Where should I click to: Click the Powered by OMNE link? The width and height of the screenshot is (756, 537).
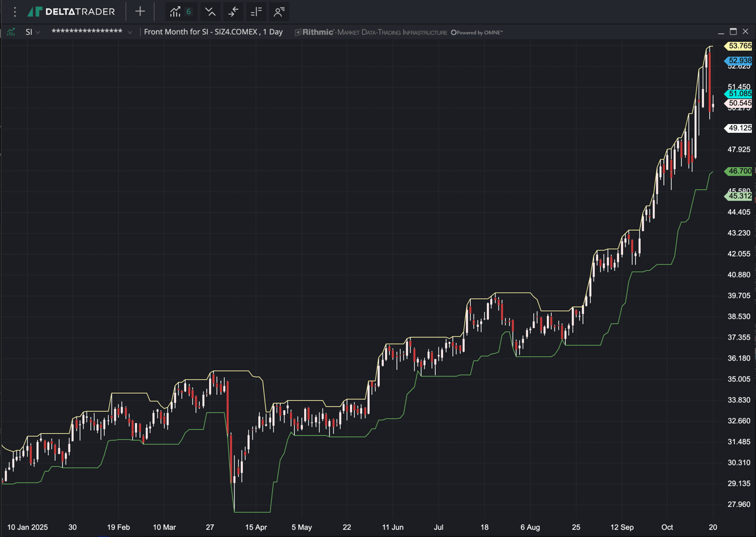coord(477,32)
